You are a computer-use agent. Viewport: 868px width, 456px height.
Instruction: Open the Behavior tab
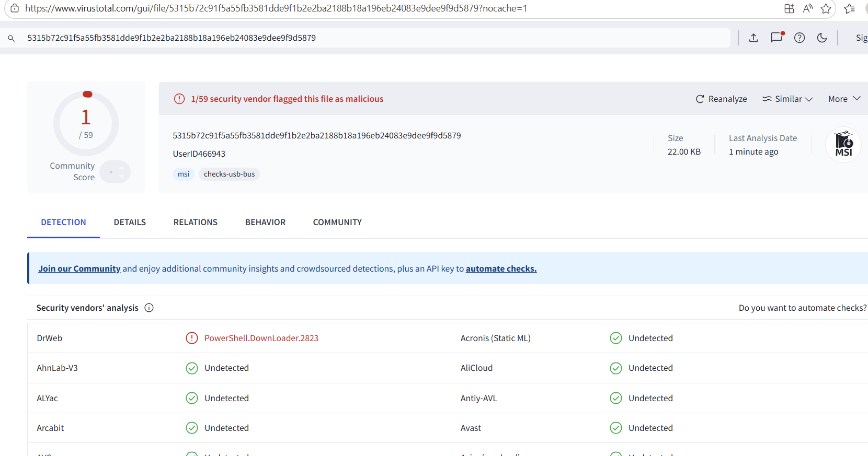(x=265, y=223)
